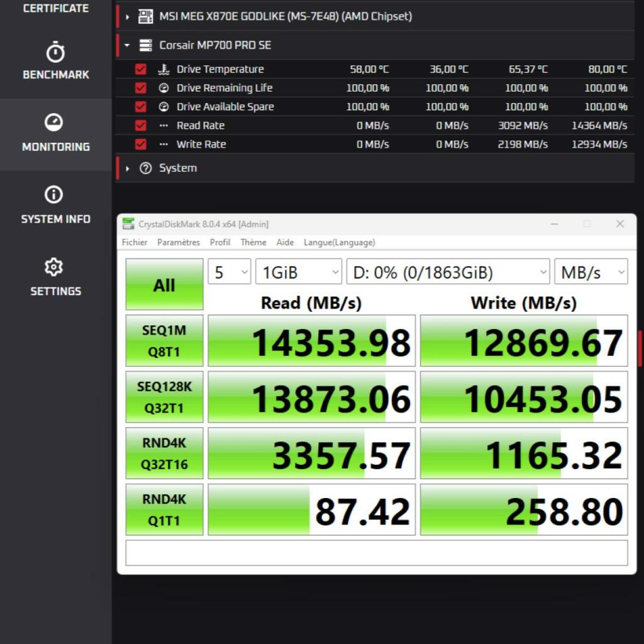The width and height of the screenshot is (644, 644).
Task: Run the SEQ1M Q8T1 test
Action: click(x=164, y=341)
